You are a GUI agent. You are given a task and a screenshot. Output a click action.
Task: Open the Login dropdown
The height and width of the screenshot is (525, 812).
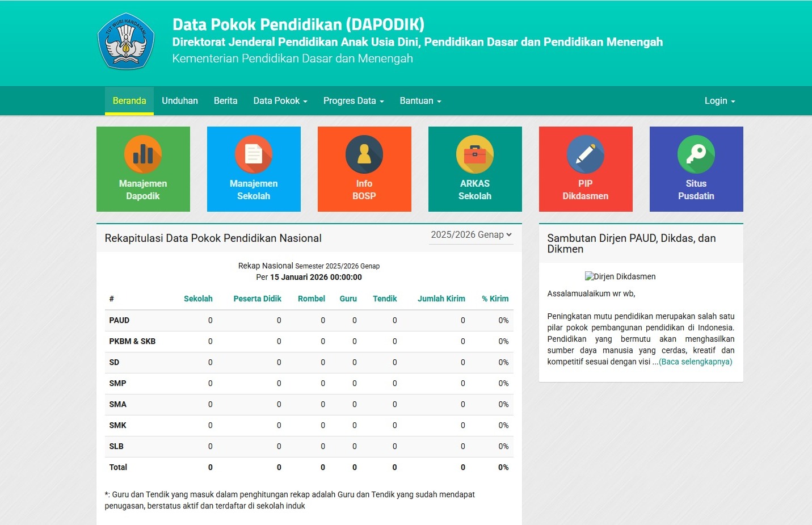(x=720, y=101)
